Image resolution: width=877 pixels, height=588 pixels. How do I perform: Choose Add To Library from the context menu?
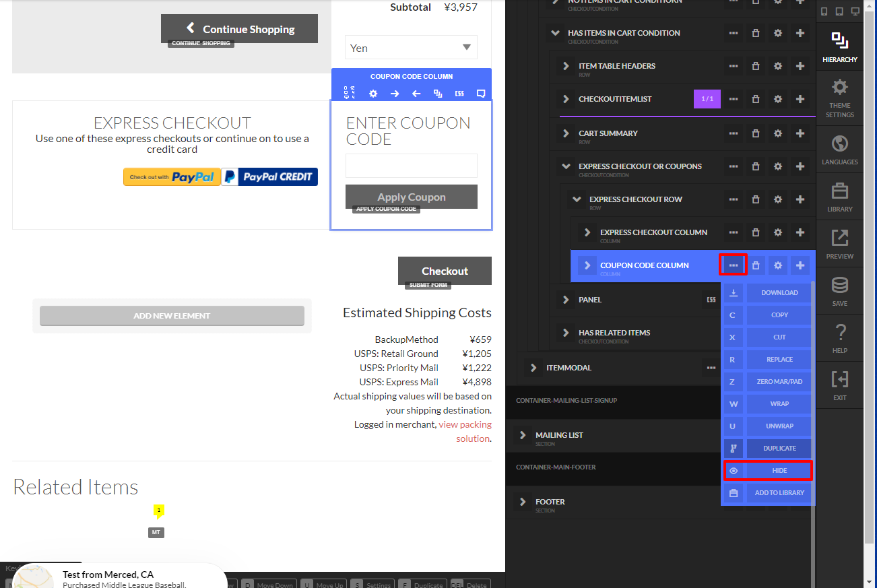[x=768, y=493]
